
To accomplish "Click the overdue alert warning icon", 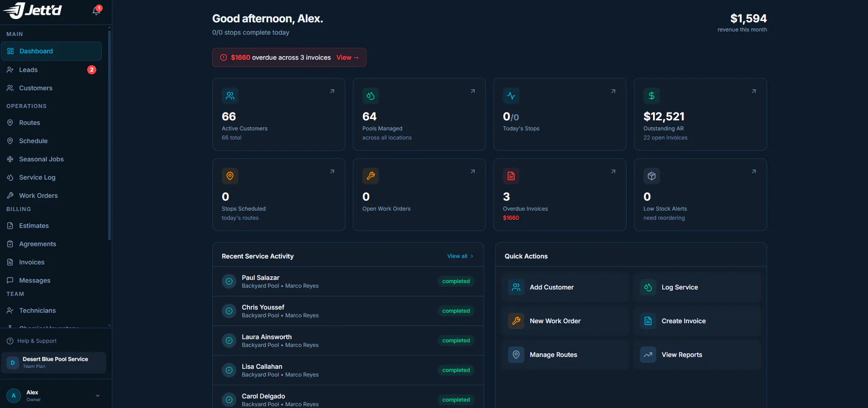I will 224,57.
